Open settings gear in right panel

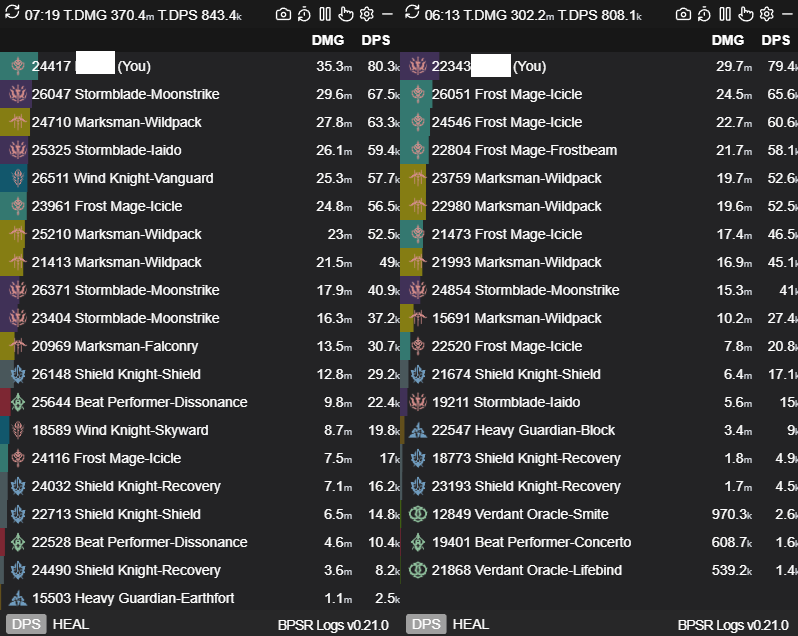pos(766,14)
